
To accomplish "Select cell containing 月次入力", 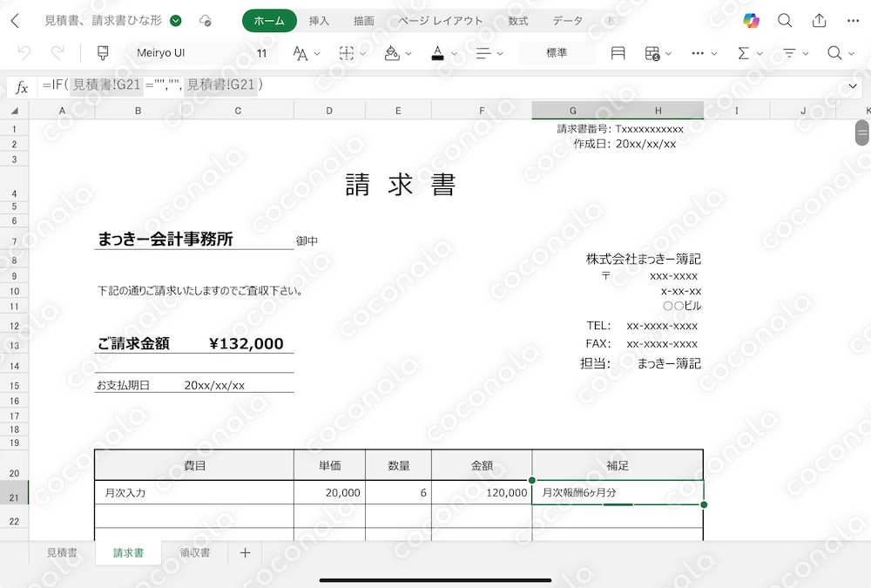I will point(194,492).
